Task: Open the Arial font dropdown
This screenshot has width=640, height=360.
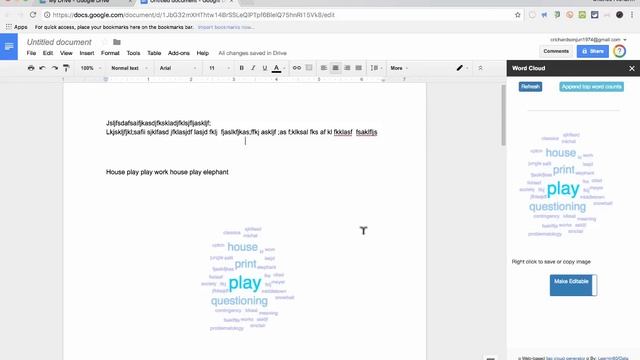Action: [178, 68]
